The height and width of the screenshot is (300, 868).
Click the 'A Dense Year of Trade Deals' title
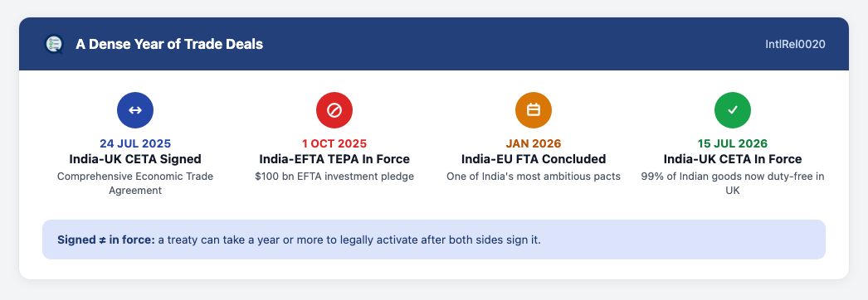point(169,44)
